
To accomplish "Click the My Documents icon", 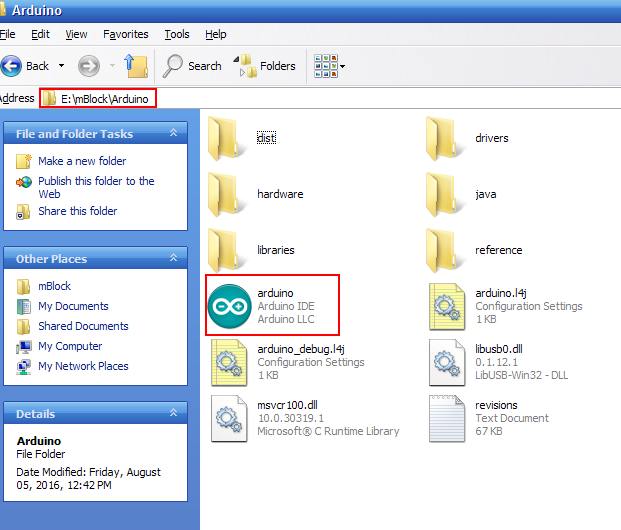I will coord(24,307).
